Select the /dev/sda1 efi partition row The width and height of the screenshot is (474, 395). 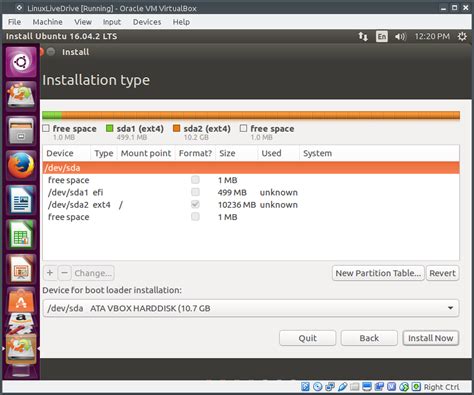click(x=251, y=192)
